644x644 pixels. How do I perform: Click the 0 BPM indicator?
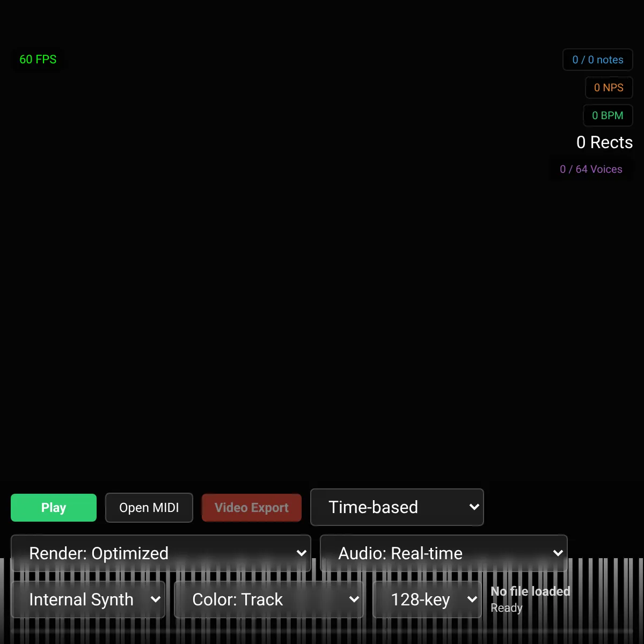608,115
